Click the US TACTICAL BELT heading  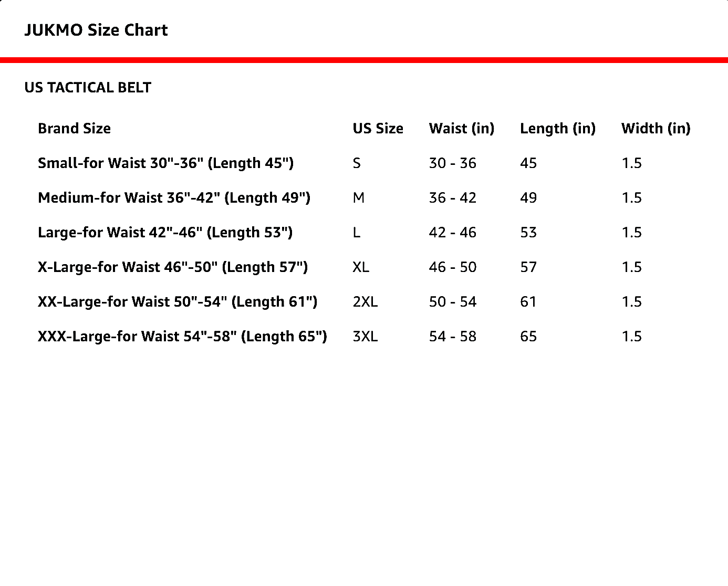point(88,88)
